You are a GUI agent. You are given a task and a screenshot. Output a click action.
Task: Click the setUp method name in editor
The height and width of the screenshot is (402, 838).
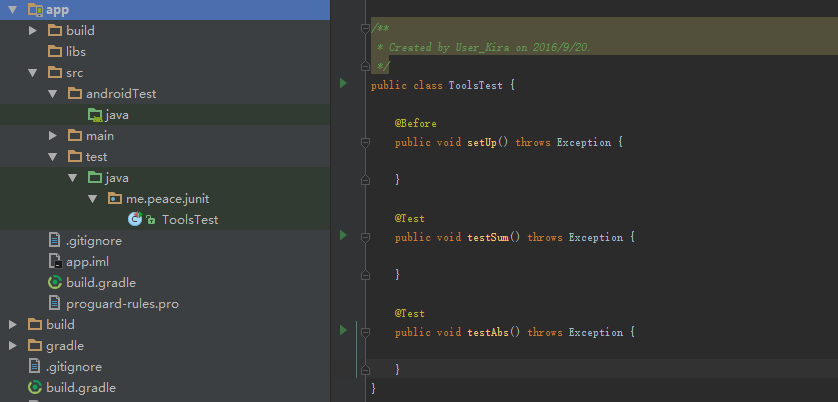click(x=485, y=143)
